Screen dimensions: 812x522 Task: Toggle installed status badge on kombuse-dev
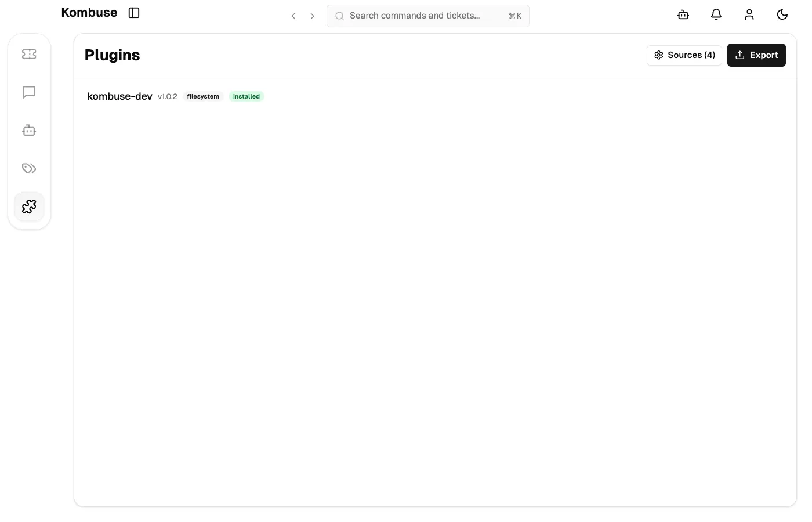point(246,96)
